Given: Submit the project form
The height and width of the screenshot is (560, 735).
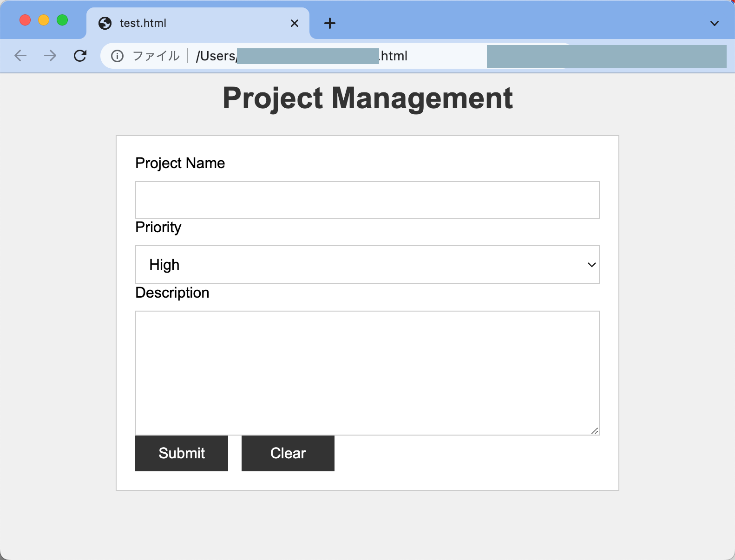Looking at the screenshot, I should click(182, 453).
